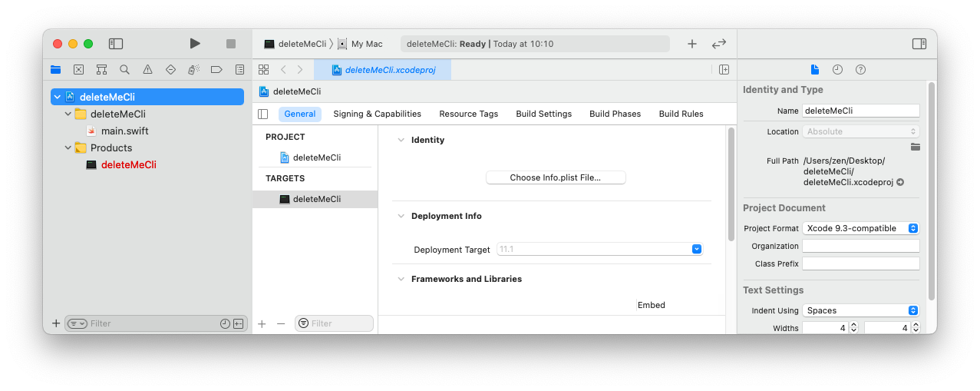Add a new file with the navigator plus
Viewport: 980px width, 391px height.
point(55,323)
